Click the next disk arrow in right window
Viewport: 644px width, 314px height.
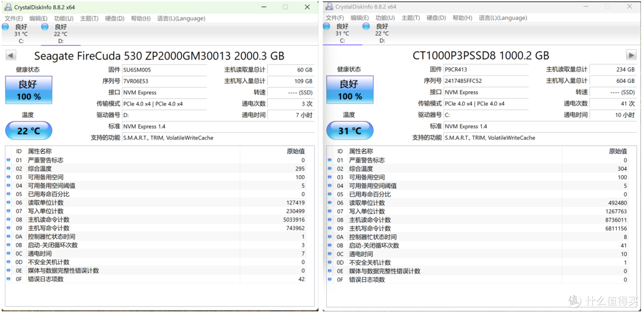click(x=631, y=55)
